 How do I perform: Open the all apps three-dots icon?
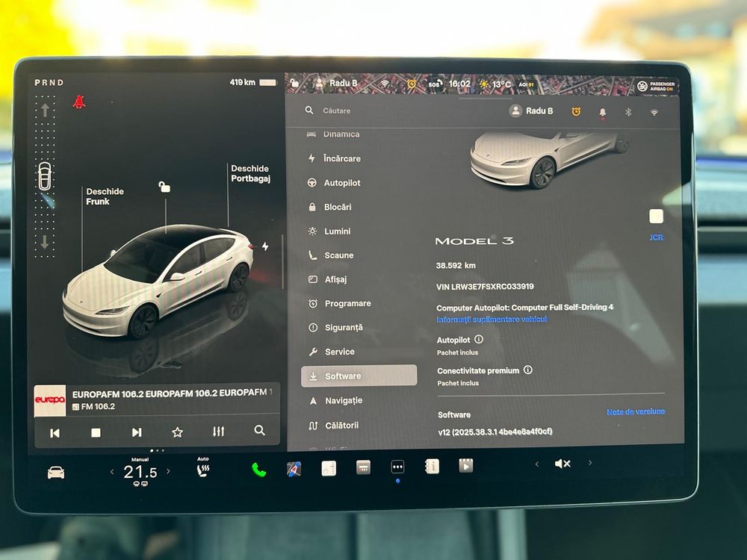[x=397, y=467]
